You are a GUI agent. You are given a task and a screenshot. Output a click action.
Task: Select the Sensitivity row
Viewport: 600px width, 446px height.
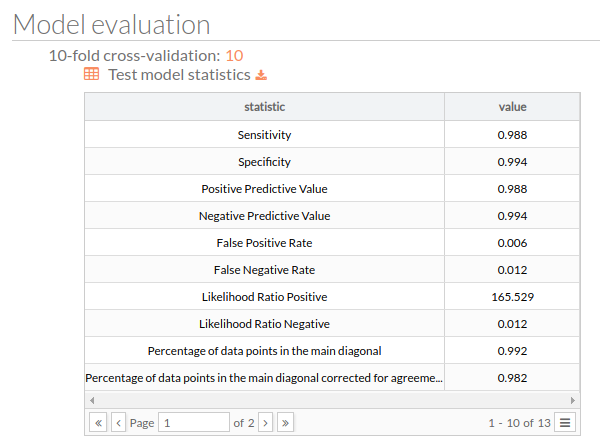pyautogui.click(x=332, y=135)
